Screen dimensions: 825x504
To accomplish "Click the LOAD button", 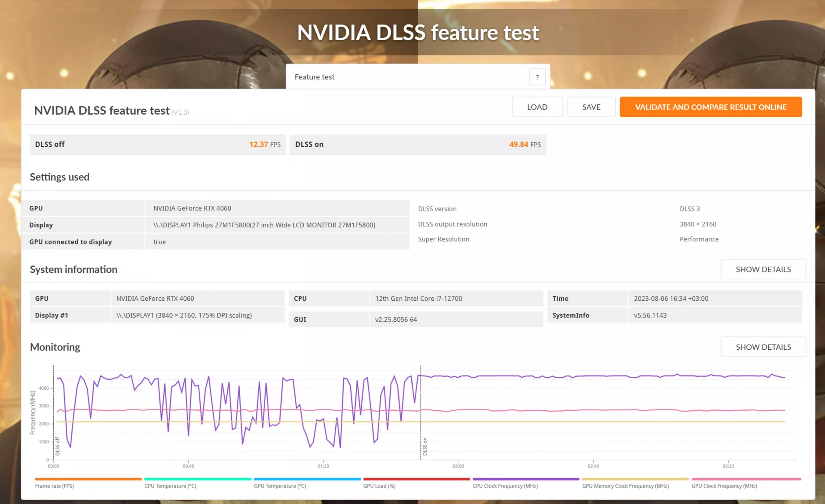I will tap(537, 107).
